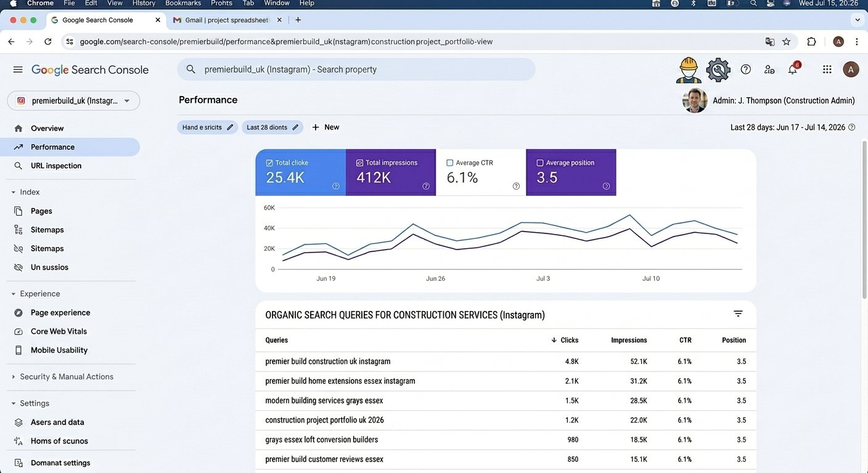The height and width of the screenshot is (473, 868).
Task: Open the user management icon
Action: coord(769,70)
